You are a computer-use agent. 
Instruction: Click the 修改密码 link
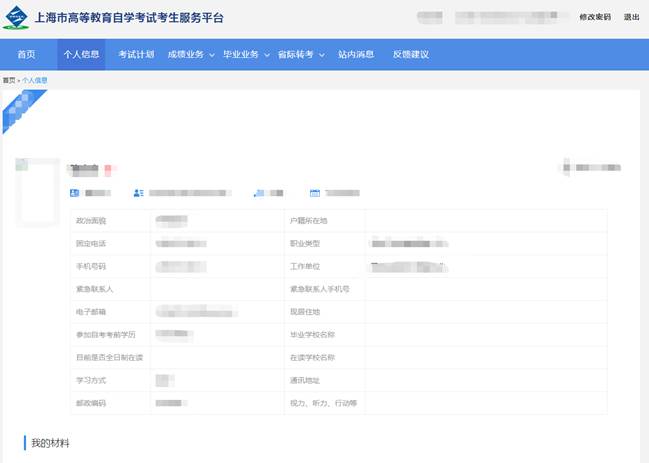tap(594, 17)
